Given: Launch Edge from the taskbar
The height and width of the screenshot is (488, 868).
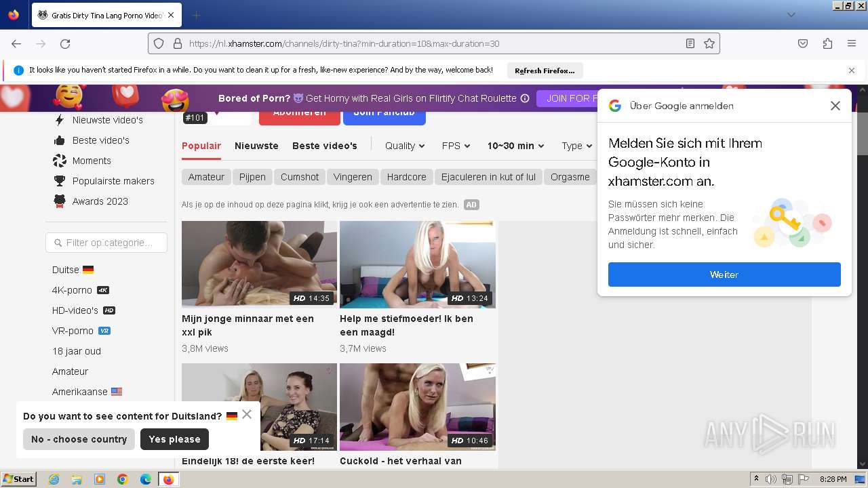Looking at the screenshot, I should point(146,479).
